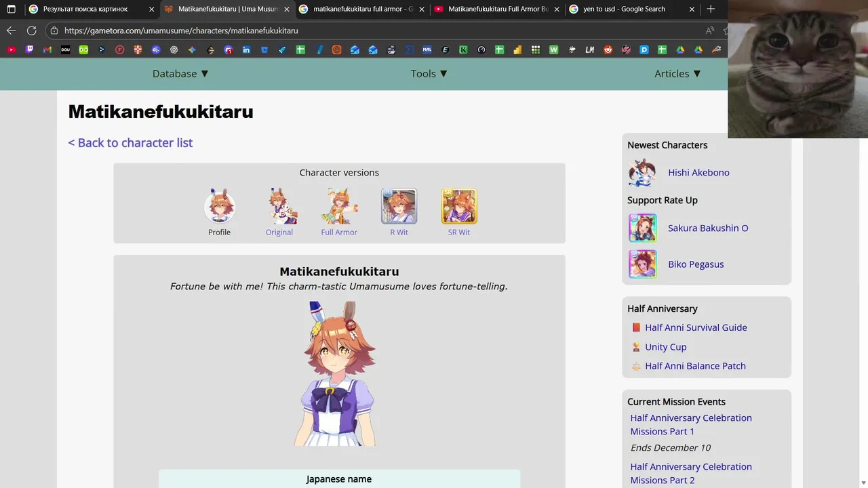Close the Результат поиска картинок tab

[x=151, y=9]
